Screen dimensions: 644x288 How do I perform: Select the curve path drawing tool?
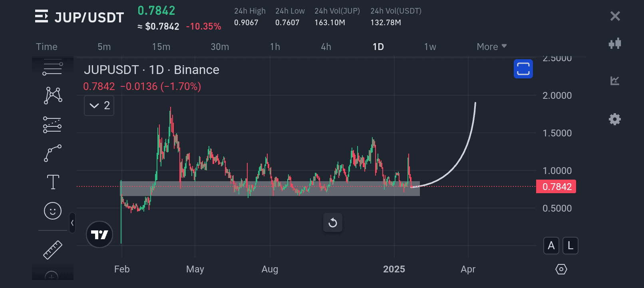53,153
